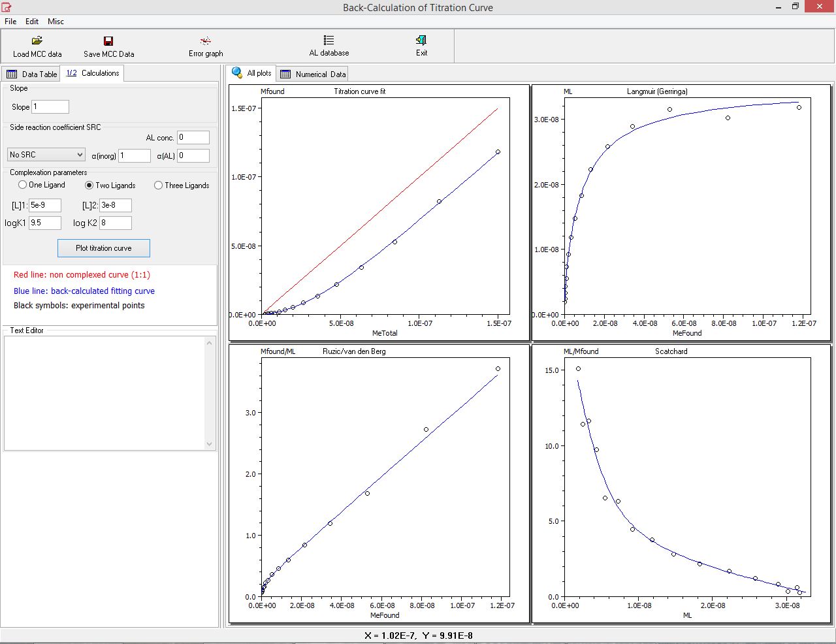Open the Misc menu
The image size is (836, 644).
pyautogui.click(x=56, y=22)
